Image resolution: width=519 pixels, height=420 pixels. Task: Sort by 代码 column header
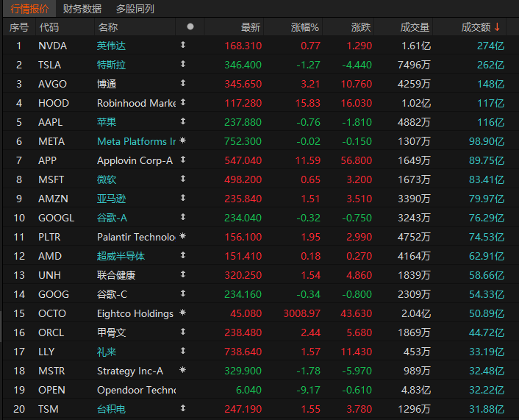coord(49,27)
